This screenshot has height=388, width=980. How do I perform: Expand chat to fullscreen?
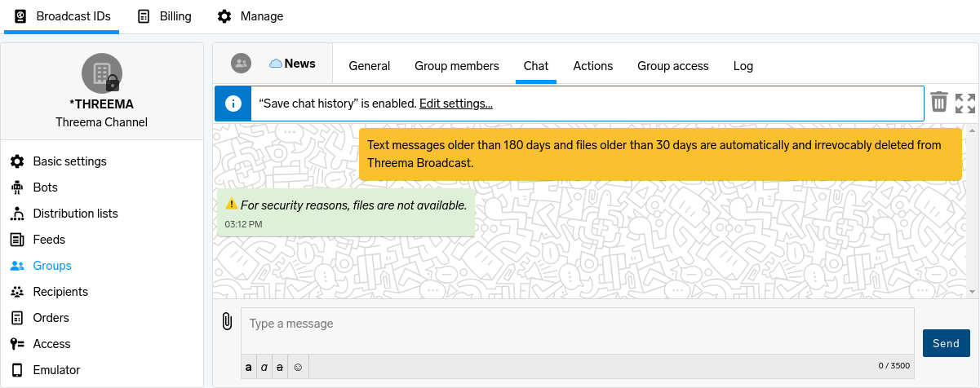(965, 103)
